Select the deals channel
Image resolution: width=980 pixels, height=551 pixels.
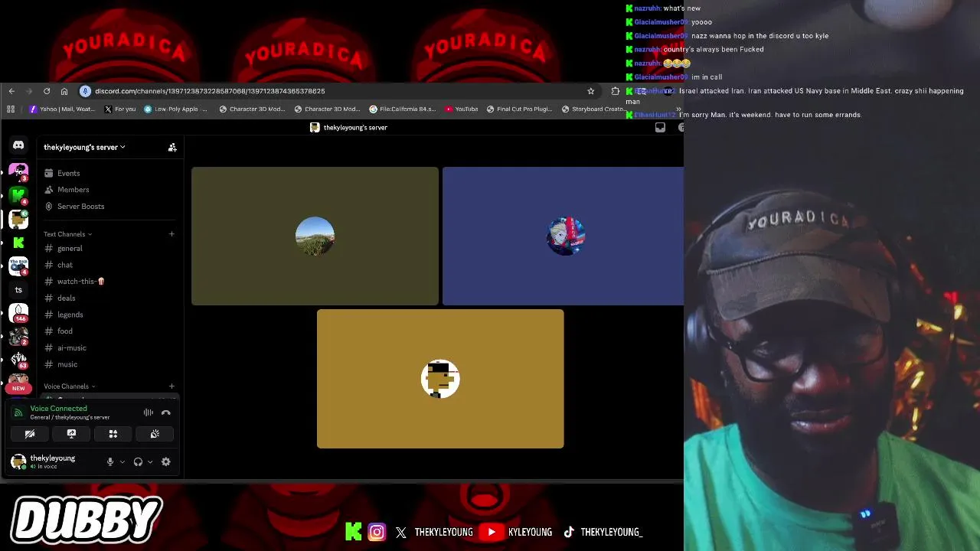click(109, 298)
